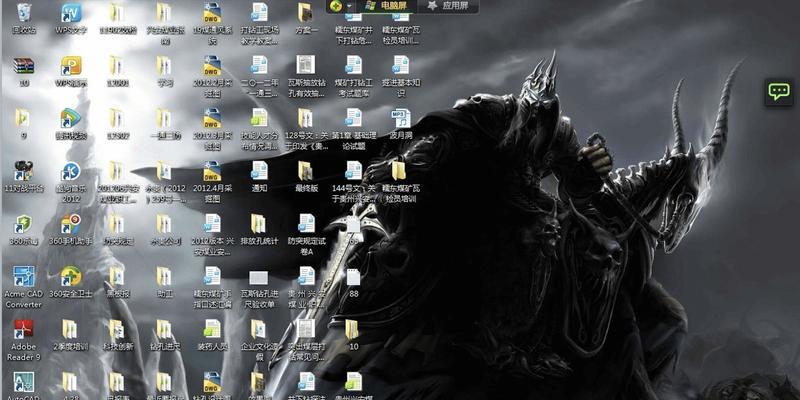
Task: Select the 科技创新 folder
Action: coord(118,335)
